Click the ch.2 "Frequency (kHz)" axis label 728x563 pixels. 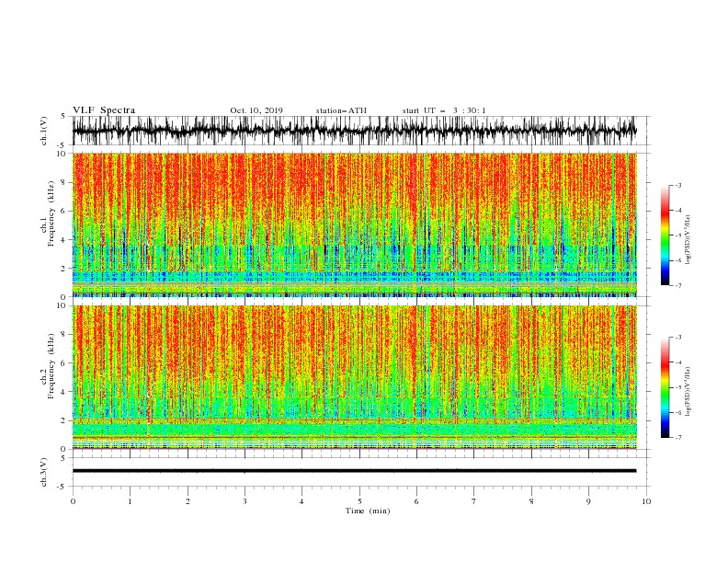[x=51, y=365]
